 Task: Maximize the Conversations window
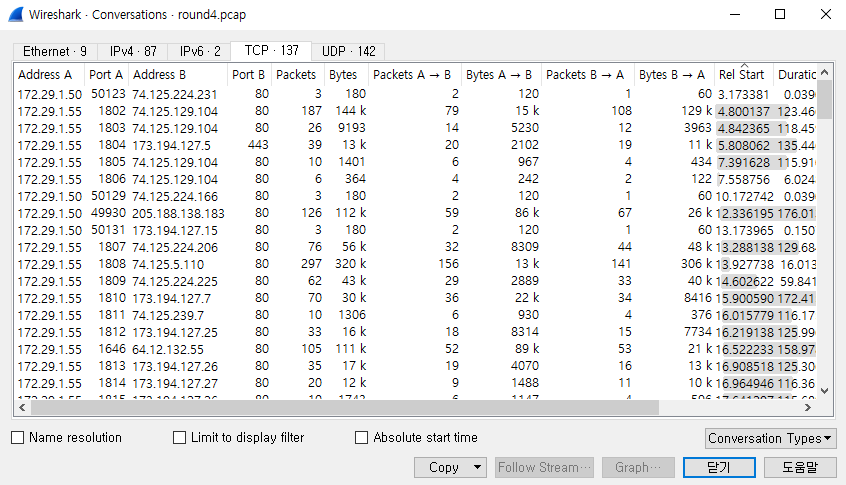780,15
